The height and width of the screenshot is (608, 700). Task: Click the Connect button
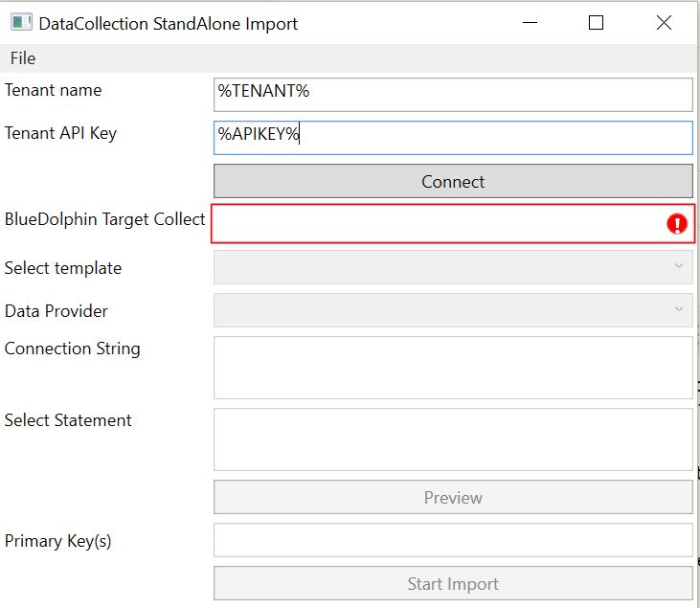coord(453,181)
